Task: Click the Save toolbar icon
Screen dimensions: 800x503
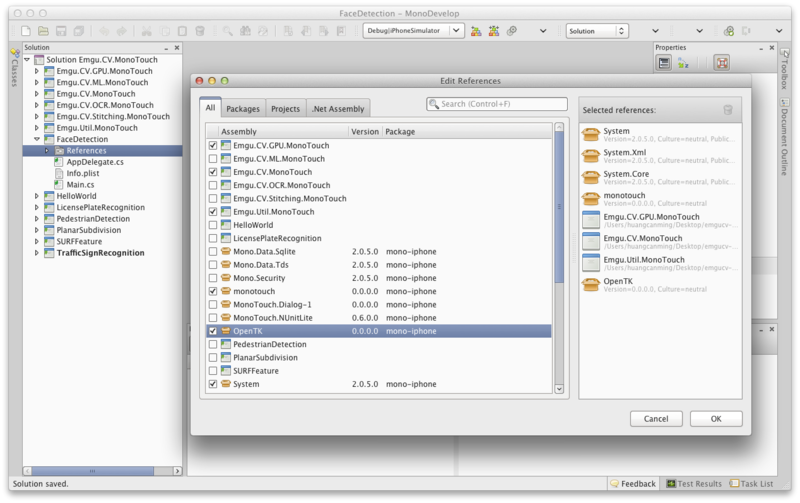Action: pos(61,31)
